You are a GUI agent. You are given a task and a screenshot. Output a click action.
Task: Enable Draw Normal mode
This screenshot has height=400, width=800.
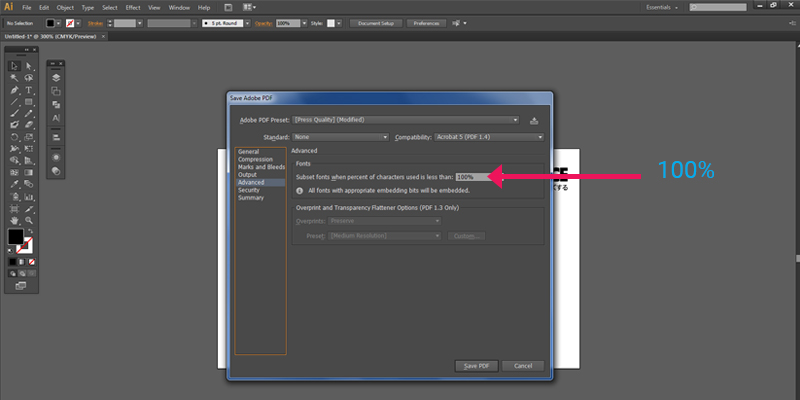tap(12, 273)
